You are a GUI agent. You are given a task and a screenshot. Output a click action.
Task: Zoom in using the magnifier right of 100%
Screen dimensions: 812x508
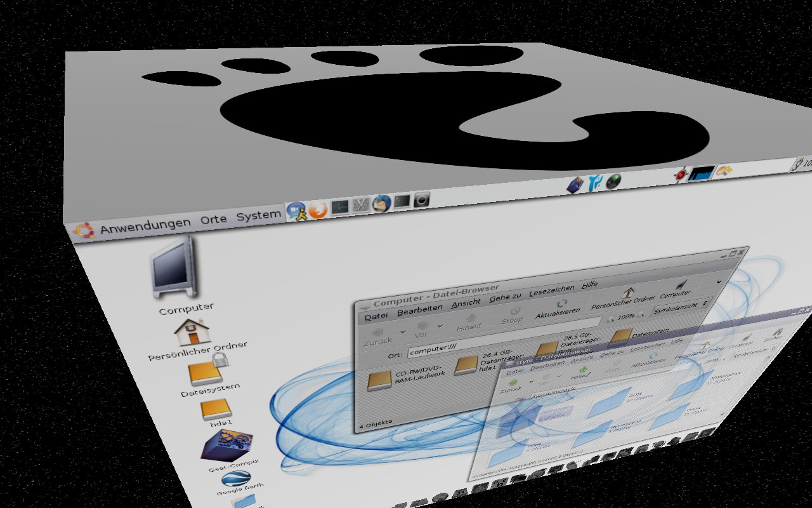[641, 314]
